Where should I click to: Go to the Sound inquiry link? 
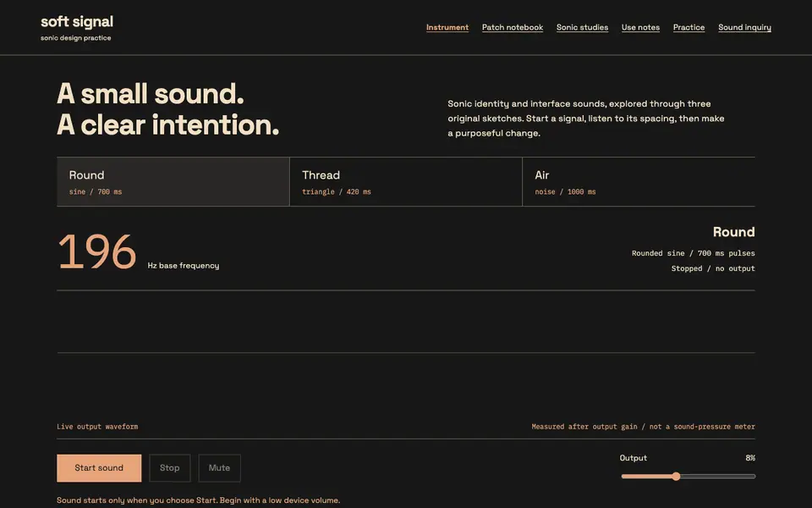point(744,27)
